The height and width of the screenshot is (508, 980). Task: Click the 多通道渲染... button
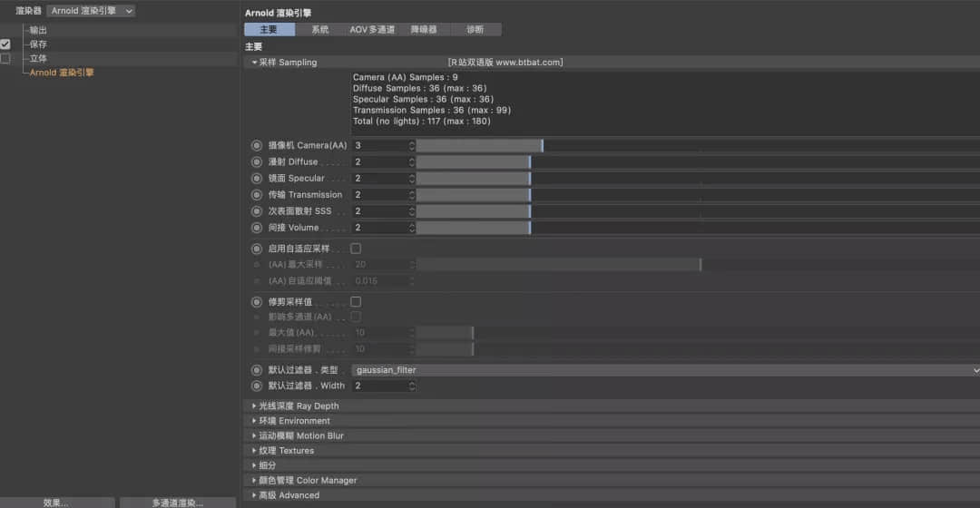coord(177,503)
